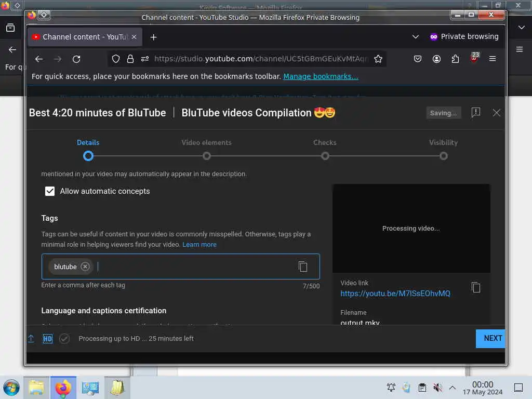The height and width of the screenshot is (399, 532).
Task: Click the show desktop square icon
Action: click(x=518, y=388)
